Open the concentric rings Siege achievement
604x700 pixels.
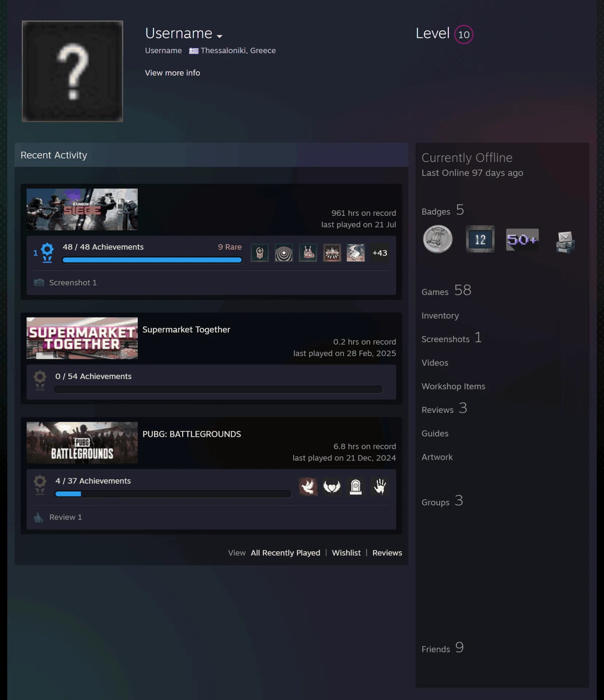pyautogui.click(x=284, y=253)
